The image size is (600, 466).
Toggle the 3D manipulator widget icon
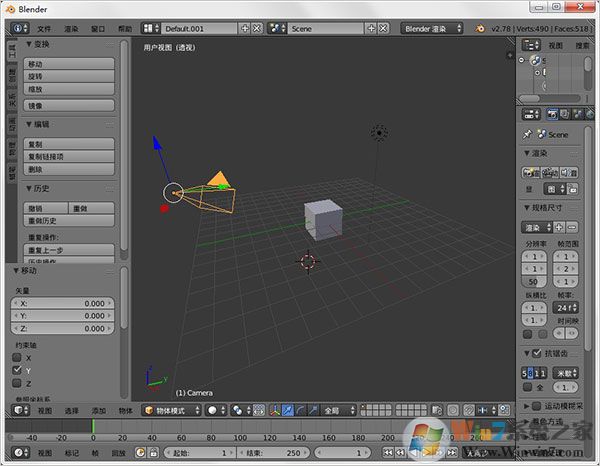pos(275,410)
